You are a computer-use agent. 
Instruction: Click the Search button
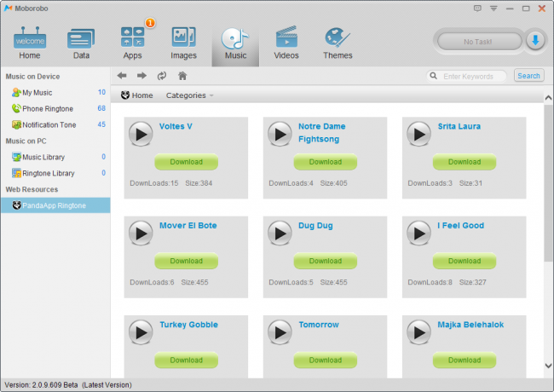click(528, 76)
